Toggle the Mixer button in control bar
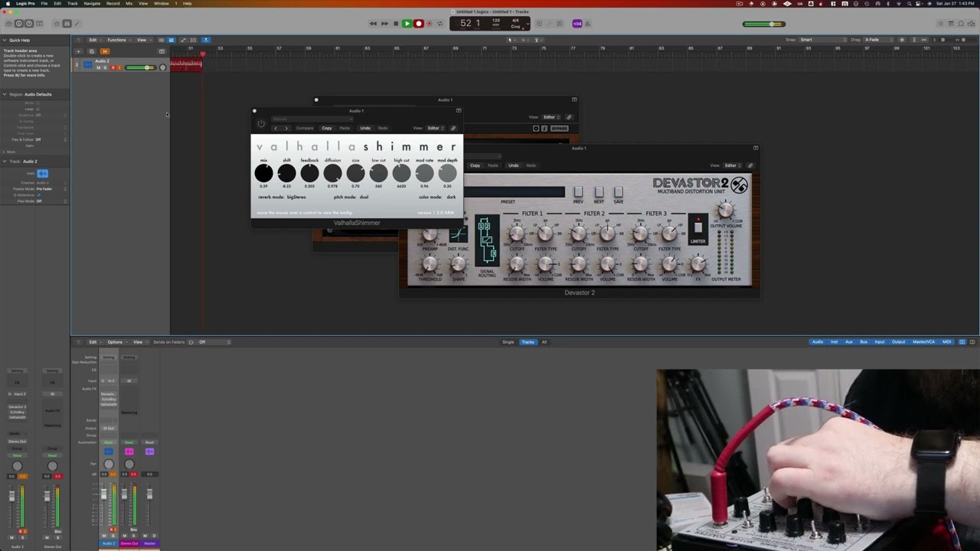 (x=67, y=24)
